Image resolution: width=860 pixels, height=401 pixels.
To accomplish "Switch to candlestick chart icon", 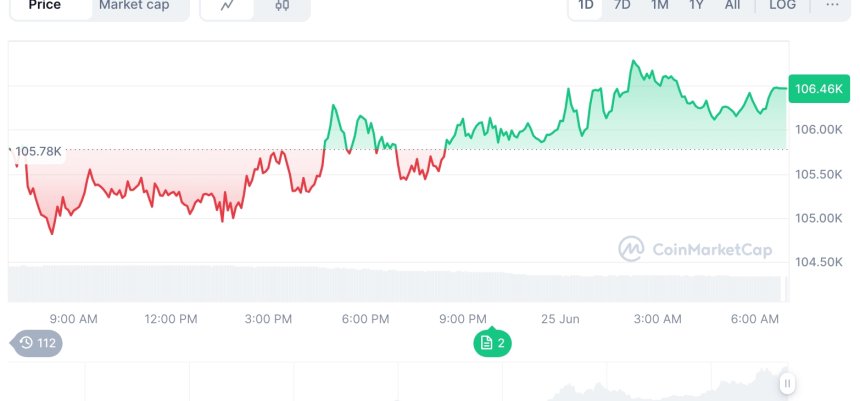I will 281,6.
